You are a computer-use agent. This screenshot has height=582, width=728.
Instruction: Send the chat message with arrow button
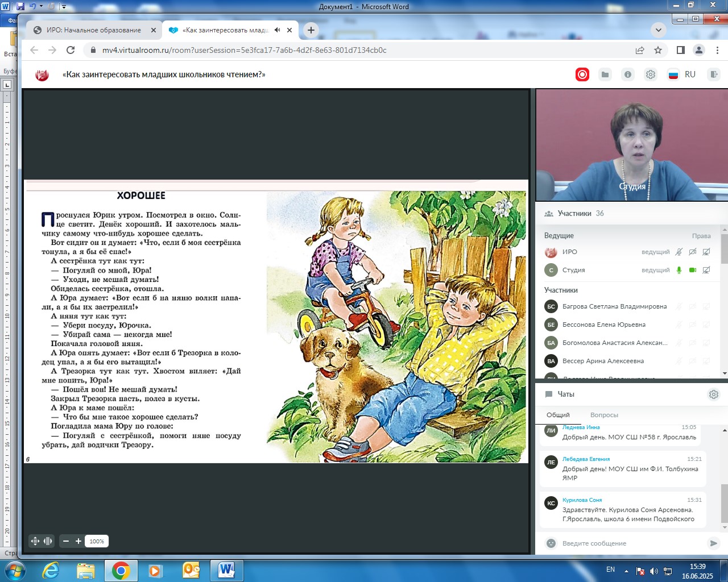point(713,543)
